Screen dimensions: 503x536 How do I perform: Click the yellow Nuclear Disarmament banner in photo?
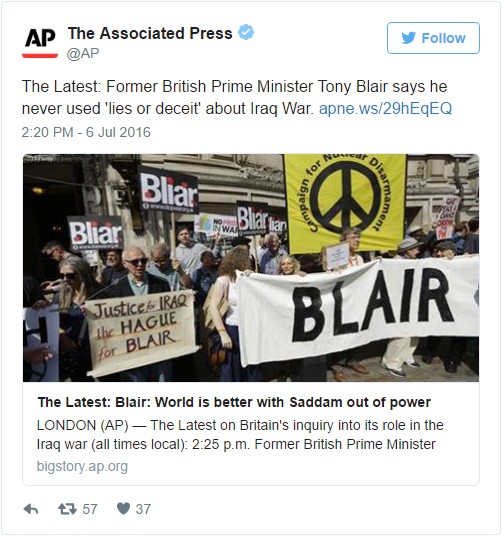345,202
